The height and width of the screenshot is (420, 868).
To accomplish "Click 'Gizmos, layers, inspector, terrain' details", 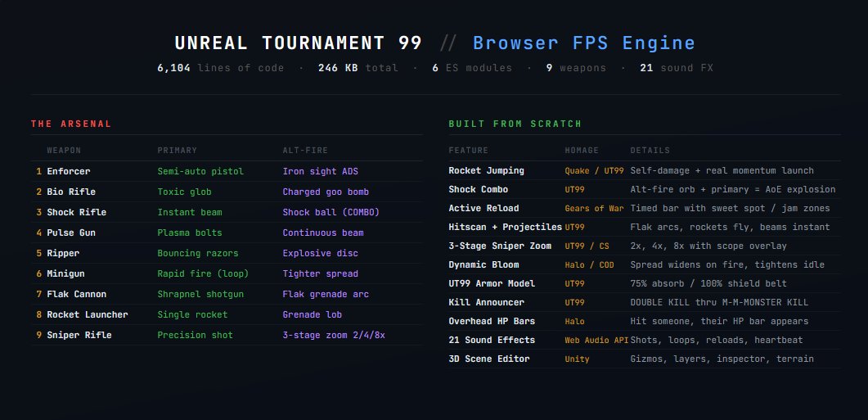I will tap(722, 359).
